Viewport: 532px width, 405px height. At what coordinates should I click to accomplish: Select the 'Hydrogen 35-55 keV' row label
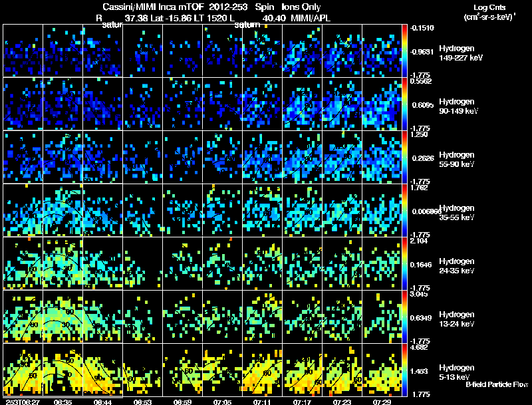[457, 213]
